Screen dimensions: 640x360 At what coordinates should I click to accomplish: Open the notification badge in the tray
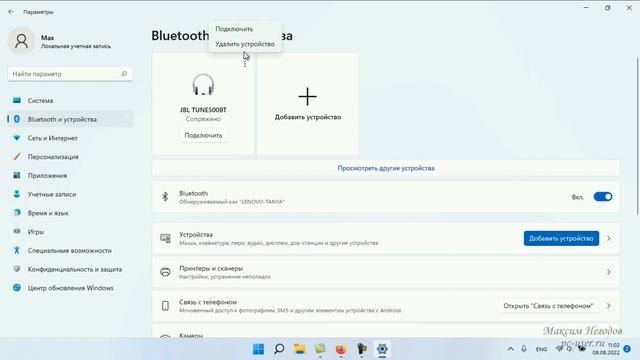(627, 349)
